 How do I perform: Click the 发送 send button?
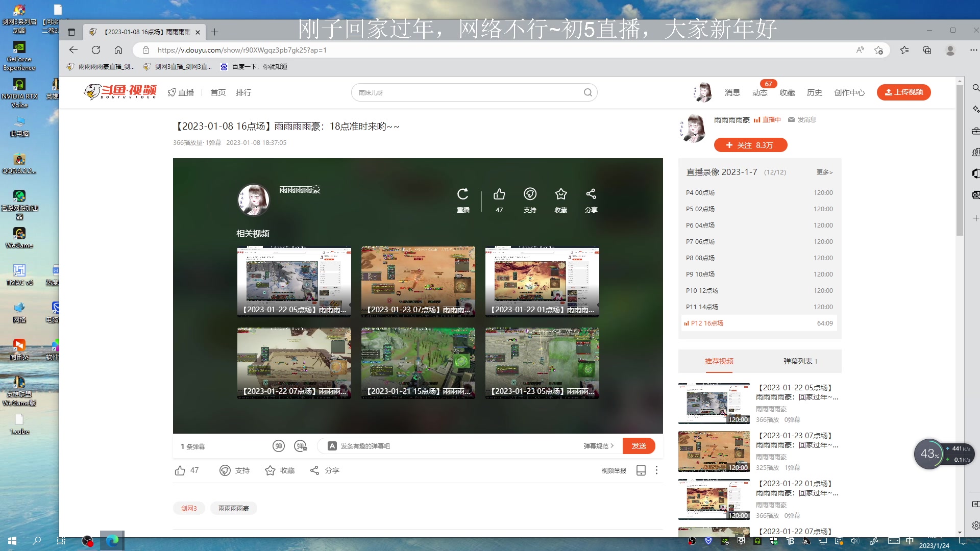point(639,446)
